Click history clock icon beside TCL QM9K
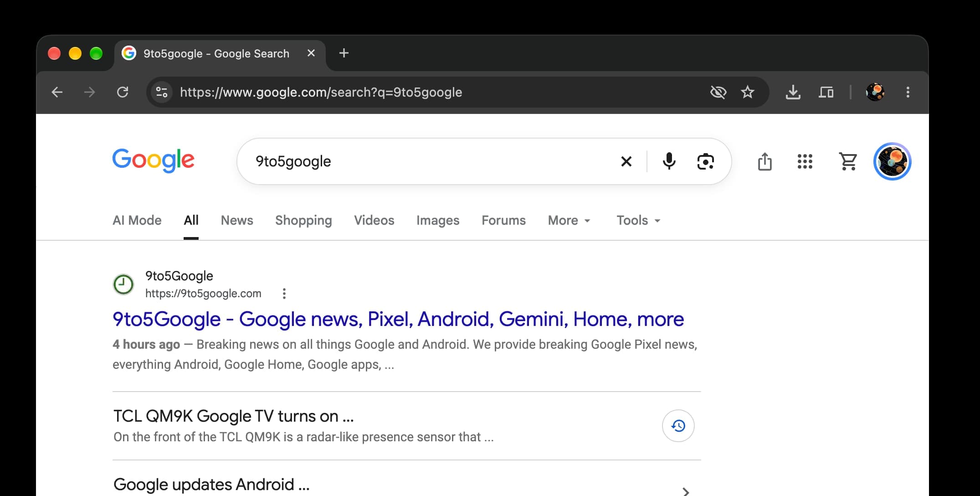Screen dimensions: 980x496 678,426
